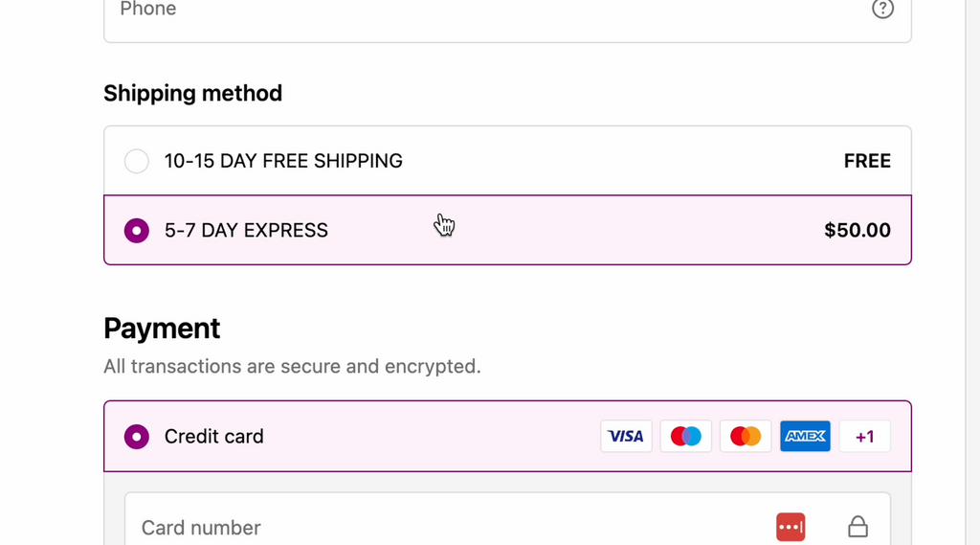Screen dimensions: 980x545
Task: Click the "Credit card" payment label
Action: [213, 437]
